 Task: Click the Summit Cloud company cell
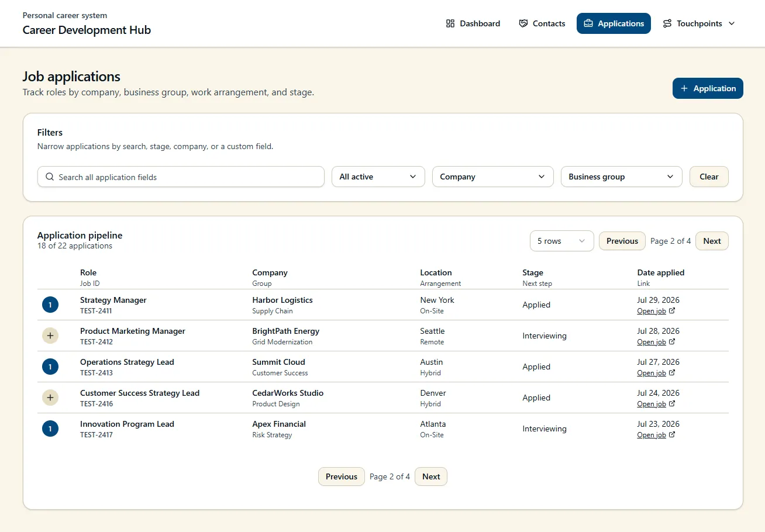pos(278,362)
